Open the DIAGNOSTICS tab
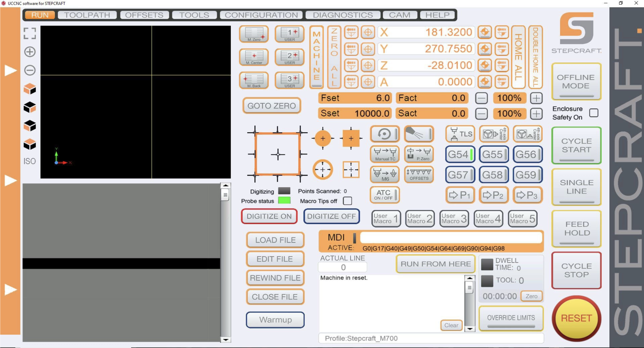 (x=343, y=15)
